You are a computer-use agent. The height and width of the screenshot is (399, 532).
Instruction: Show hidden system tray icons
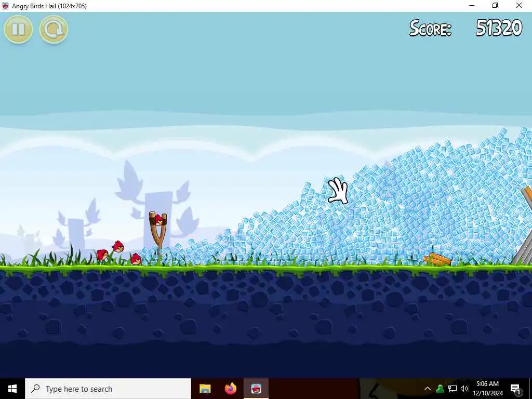coord(428,389)
